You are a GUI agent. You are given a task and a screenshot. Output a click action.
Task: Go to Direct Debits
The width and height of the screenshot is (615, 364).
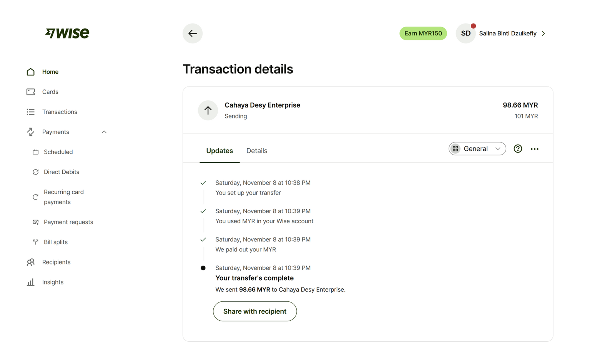tap(61, 172)
